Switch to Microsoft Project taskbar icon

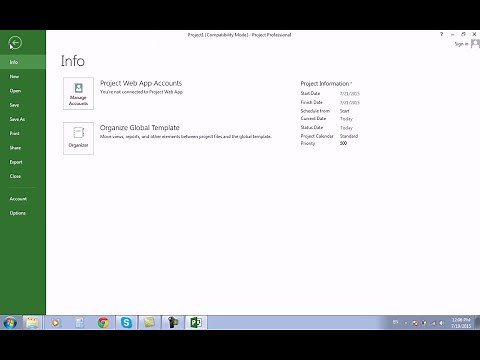(x=196, y=323)
